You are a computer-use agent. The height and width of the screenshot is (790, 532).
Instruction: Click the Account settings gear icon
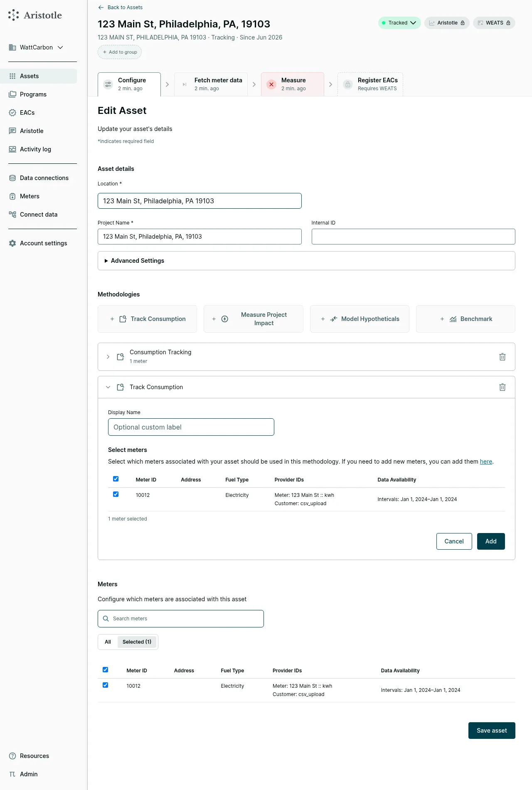(12, 243)
